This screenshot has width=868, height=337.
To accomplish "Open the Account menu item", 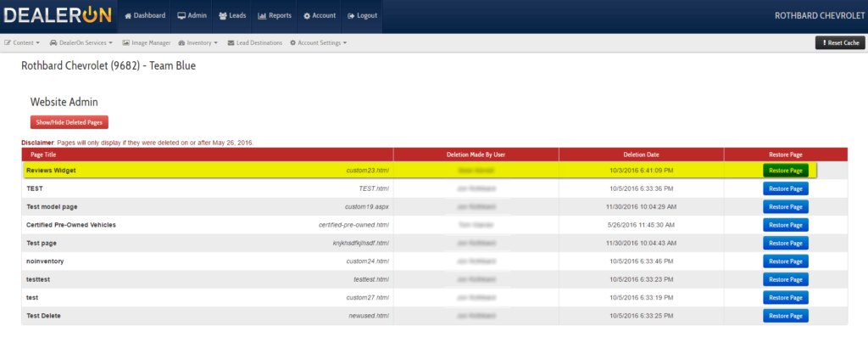I will coord(320,16).
